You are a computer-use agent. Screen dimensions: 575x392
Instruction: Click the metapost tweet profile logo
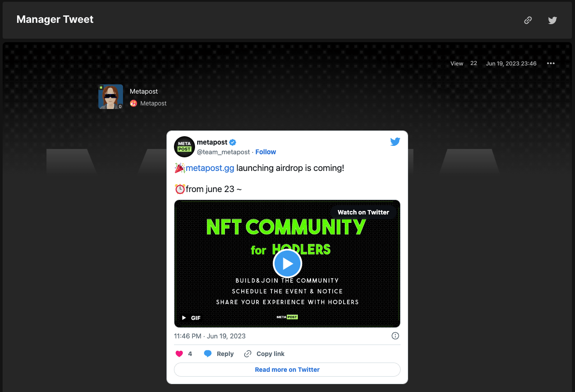coord(184,147)
